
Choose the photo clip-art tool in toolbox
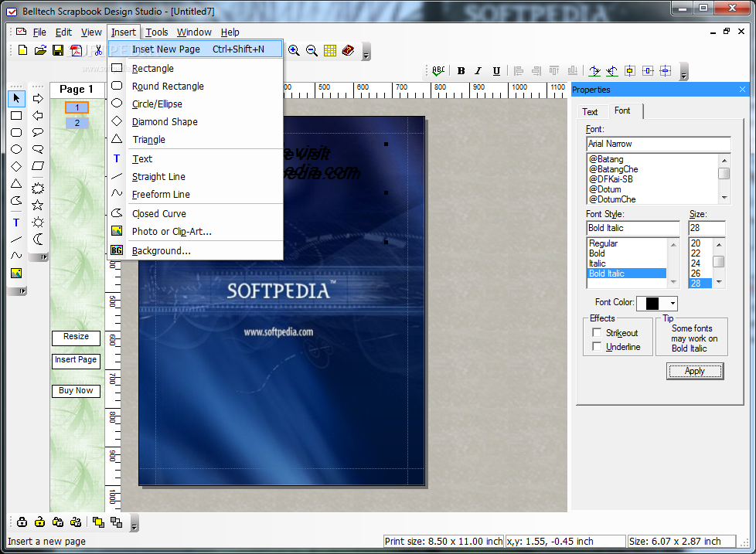click(x=16, y=274)
